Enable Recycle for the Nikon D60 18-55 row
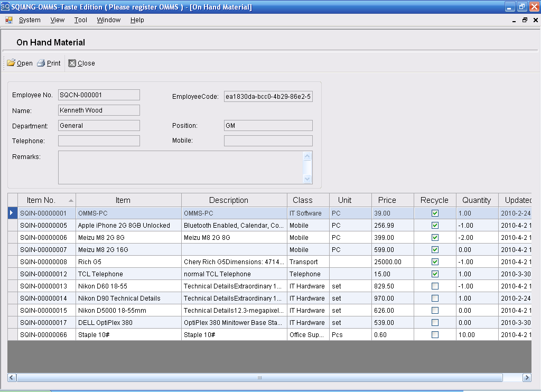Image resolution: width=541 pixels, height=392 pixels. pyautogui.click(x=434, y=286)
